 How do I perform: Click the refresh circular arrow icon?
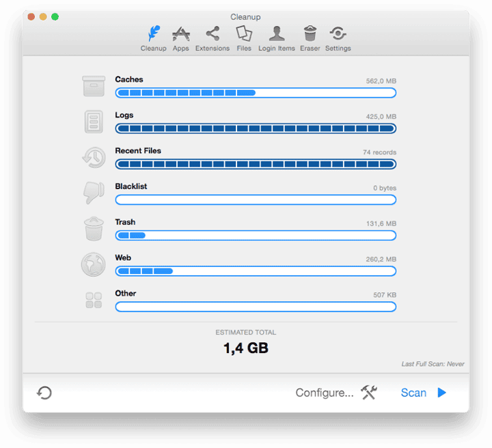(44, 393)
